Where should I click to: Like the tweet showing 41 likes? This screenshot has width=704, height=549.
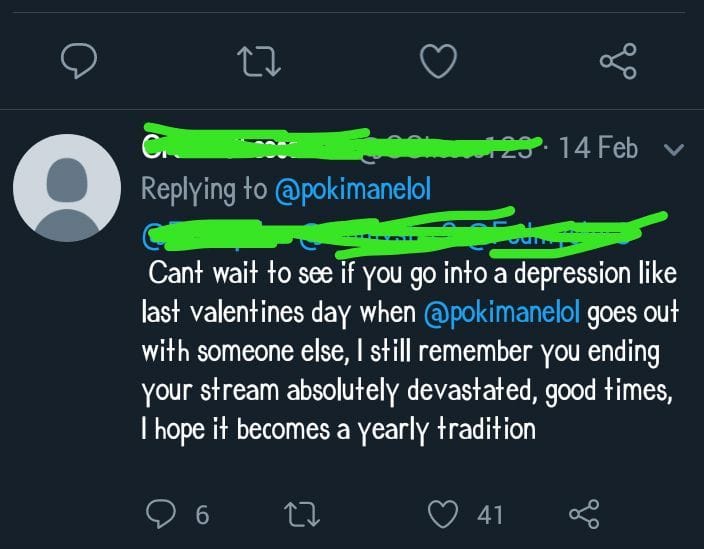pos(443,514)
